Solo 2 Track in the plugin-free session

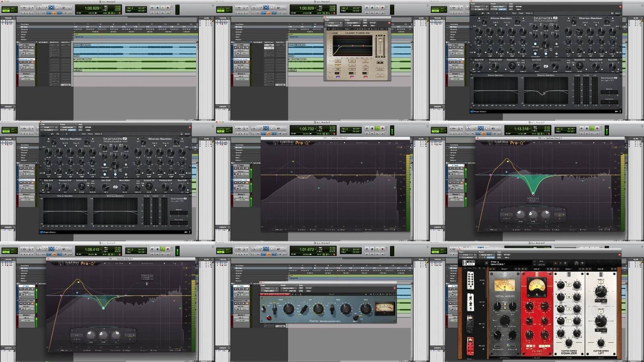[x=29, y=48]
